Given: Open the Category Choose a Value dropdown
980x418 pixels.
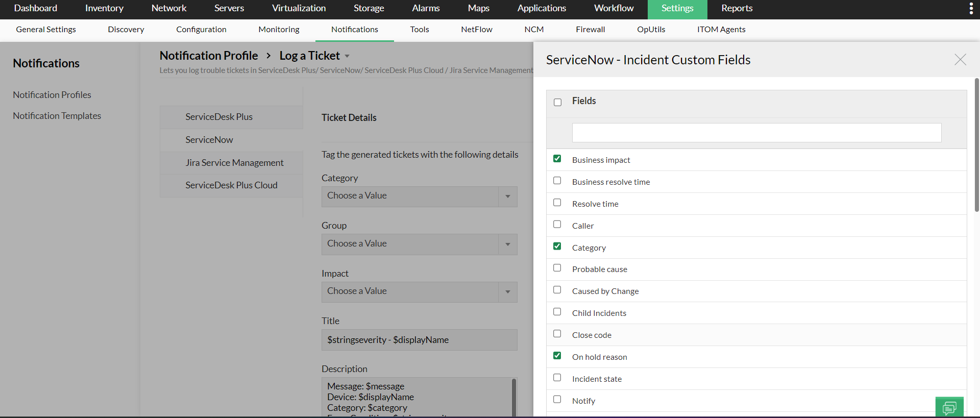Looking at the screenshot, I should point(419,196).
